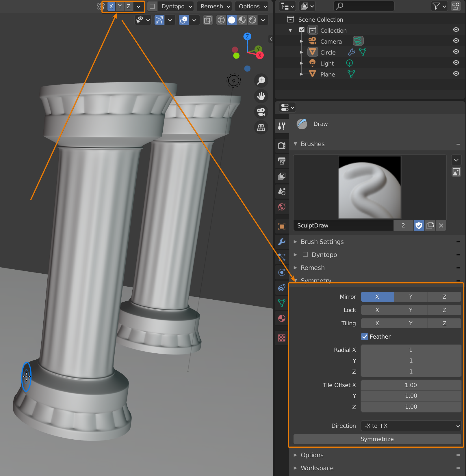Switch orthographic/perspective view grid icon
The image size is (466, 476).
click(x=261, y=127)
